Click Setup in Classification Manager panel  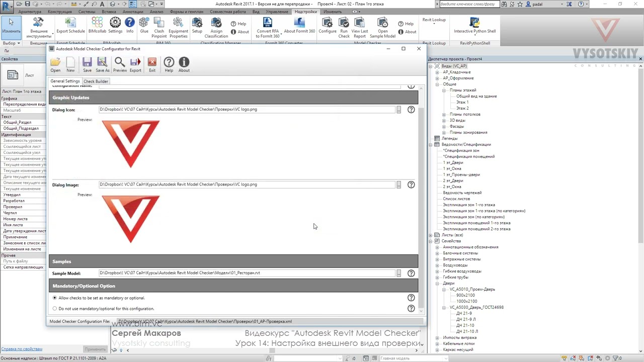[x=197, y=26]
